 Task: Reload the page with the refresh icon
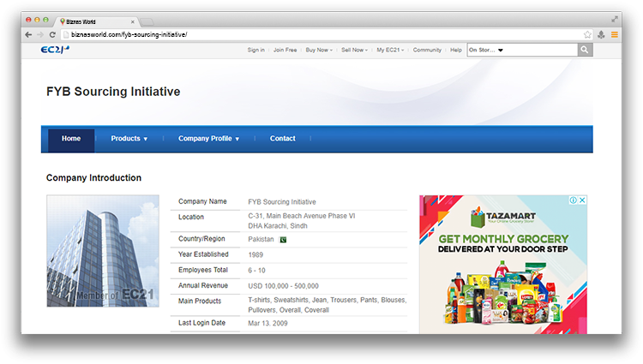tap(53, 34)
